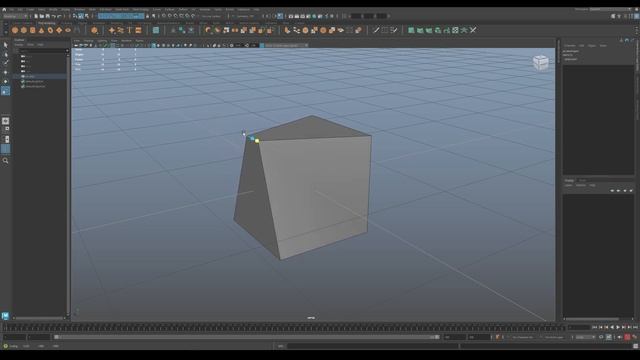Create a polygon cube from the shelf
The height and width of the screenshot is (360, 640).
tap(24, 30)
